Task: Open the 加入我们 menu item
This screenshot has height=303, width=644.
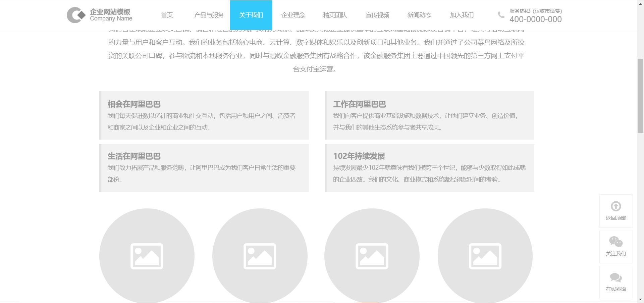Action: (462, 15)
